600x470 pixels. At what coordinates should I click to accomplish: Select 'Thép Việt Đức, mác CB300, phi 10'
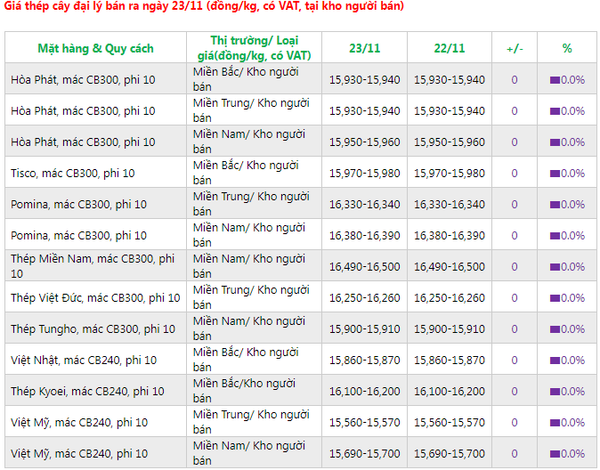tap(95, 298)
